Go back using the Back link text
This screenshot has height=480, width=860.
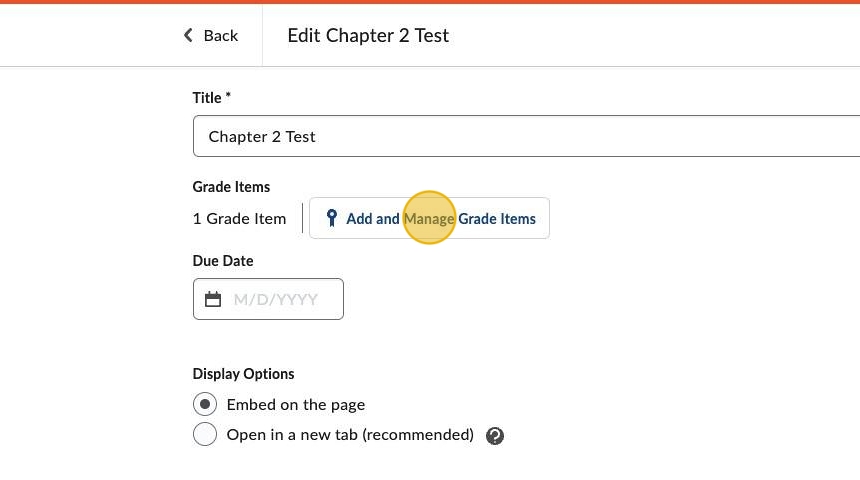(x=220, y=36)
